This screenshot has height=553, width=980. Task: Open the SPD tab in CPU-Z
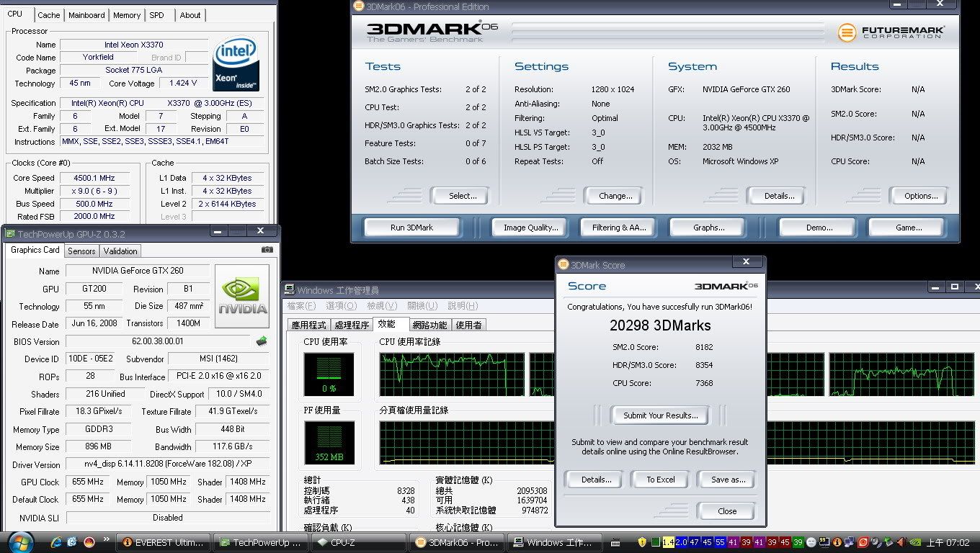point(156,14)
